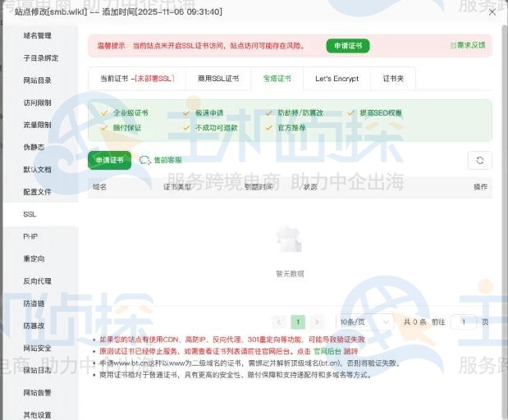Viewport: 508px width, 420px height.
Task: Open 伪静态 settings
Action: [x=34, y=147]
